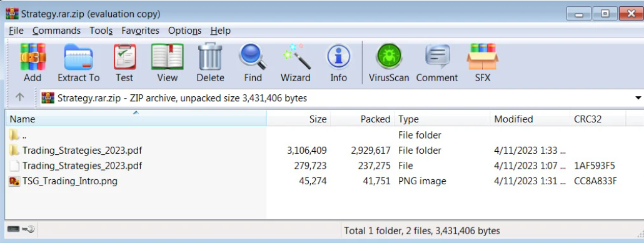Click the SFX archive icon
Viewport: 644px width, 243px height.
483,63
